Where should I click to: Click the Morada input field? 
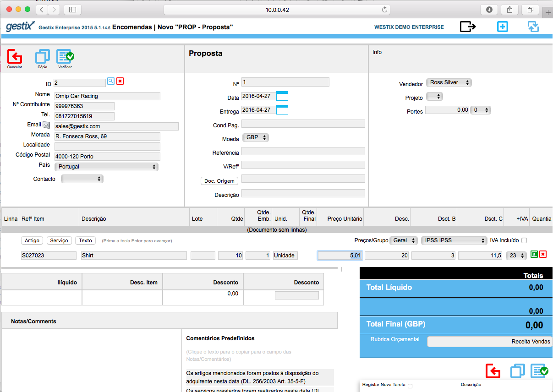tap(107, 136)
